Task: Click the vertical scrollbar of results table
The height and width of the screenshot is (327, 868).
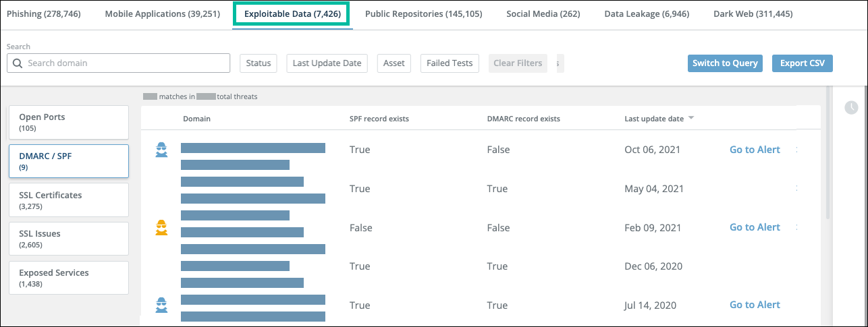Action: [828, 155]
